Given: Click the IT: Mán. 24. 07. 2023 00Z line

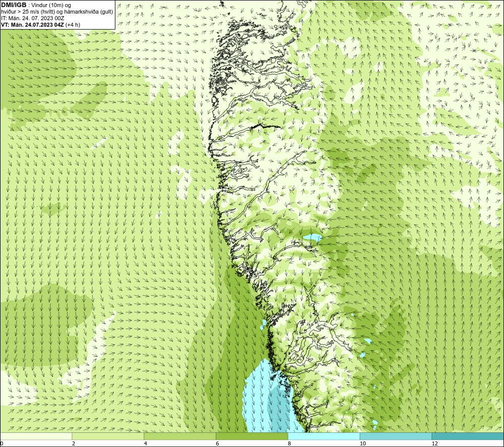Looking at the screenshot, I should coord(33,18).
